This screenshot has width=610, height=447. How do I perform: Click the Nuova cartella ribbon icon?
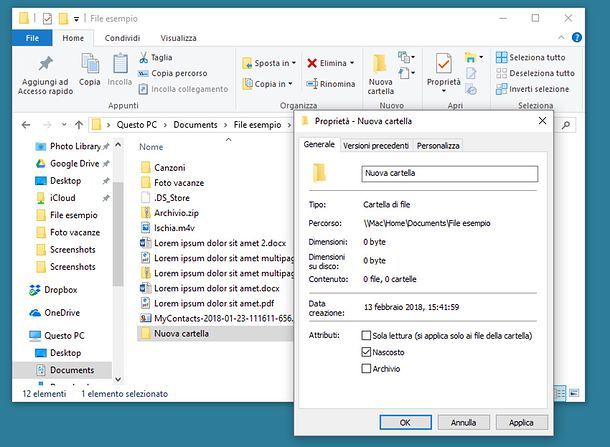[x=379, y=64]
